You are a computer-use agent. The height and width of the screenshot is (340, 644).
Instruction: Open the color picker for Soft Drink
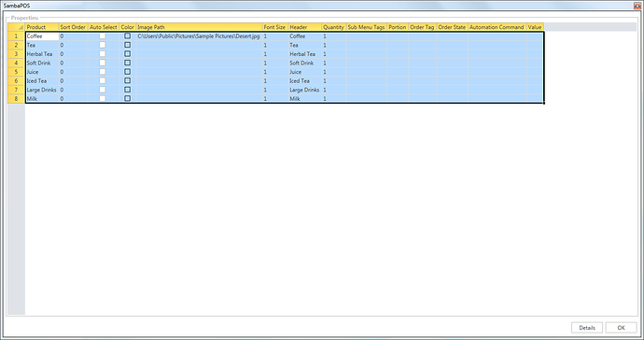click(x=127, y=63)
